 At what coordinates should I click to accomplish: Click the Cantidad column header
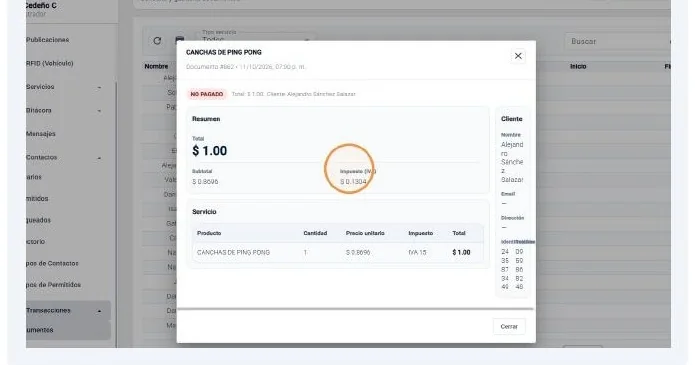(x=315, y=233)
